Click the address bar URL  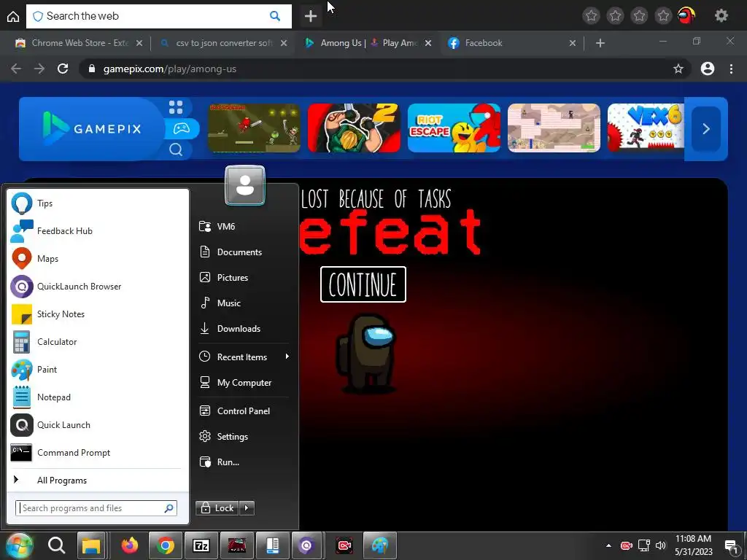(169, 69)
